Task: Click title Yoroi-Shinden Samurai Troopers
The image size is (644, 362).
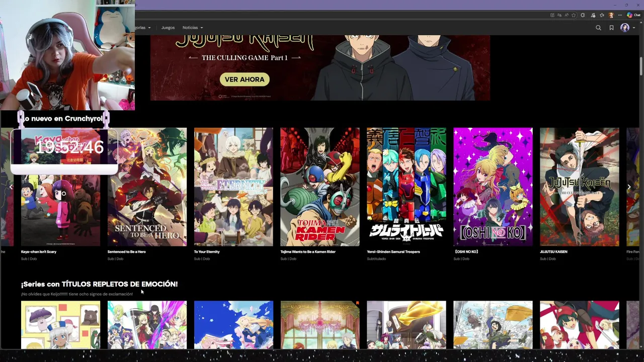Action: (393, 252)
